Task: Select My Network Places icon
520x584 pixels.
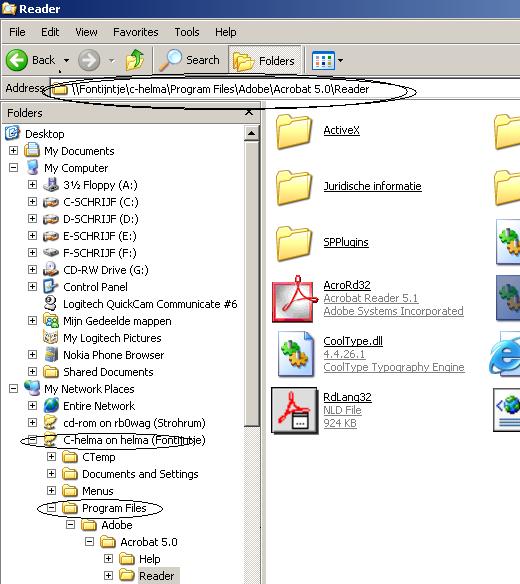Action: tap(32, 388)
